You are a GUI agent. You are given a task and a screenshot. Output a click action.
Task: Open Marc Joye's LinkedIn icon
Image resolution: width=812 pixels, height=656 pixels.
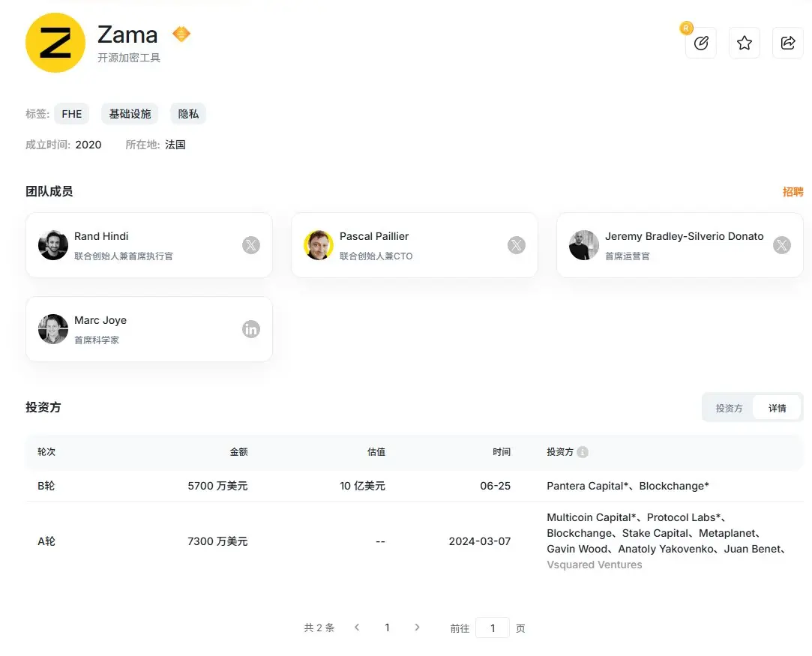click(x=251, y=329)
